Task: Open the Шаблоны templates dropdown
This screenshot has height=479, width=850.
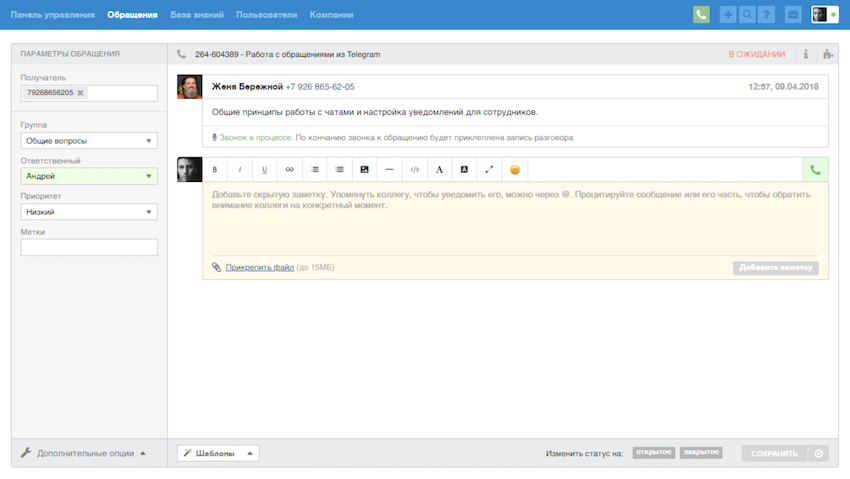Action: pyautogui.click(x=218, y=453)
